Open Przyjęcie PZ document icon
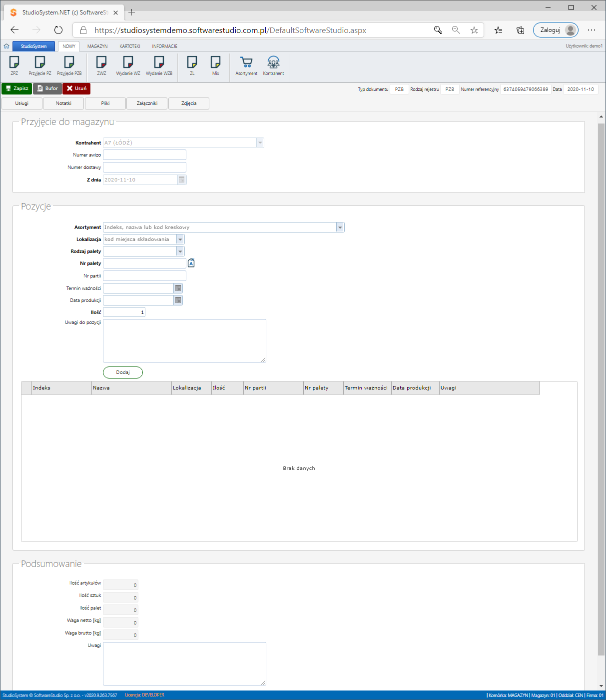The height and width of the screenshot is (700, 606). coord(40,62)
